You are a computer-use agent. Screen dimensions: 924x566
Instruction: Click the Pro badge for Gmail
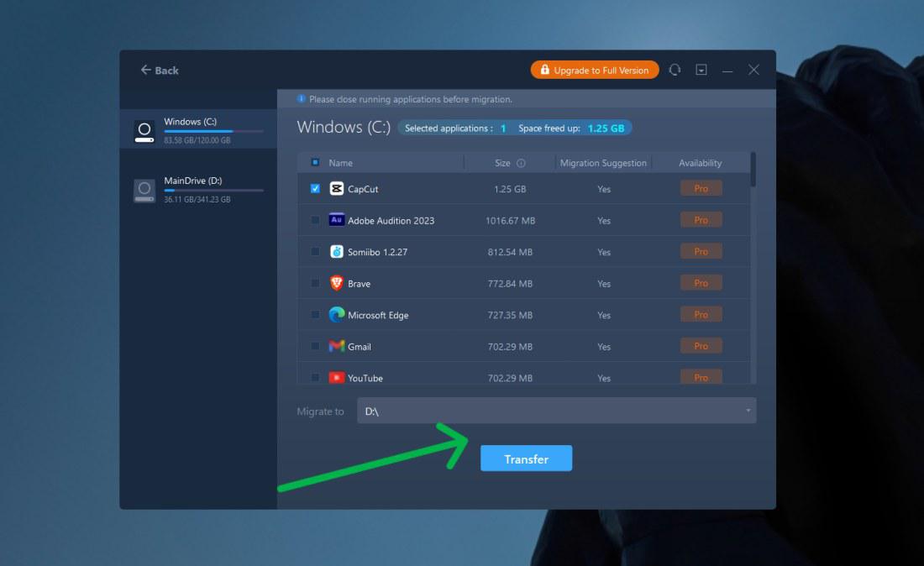(701, 346)
